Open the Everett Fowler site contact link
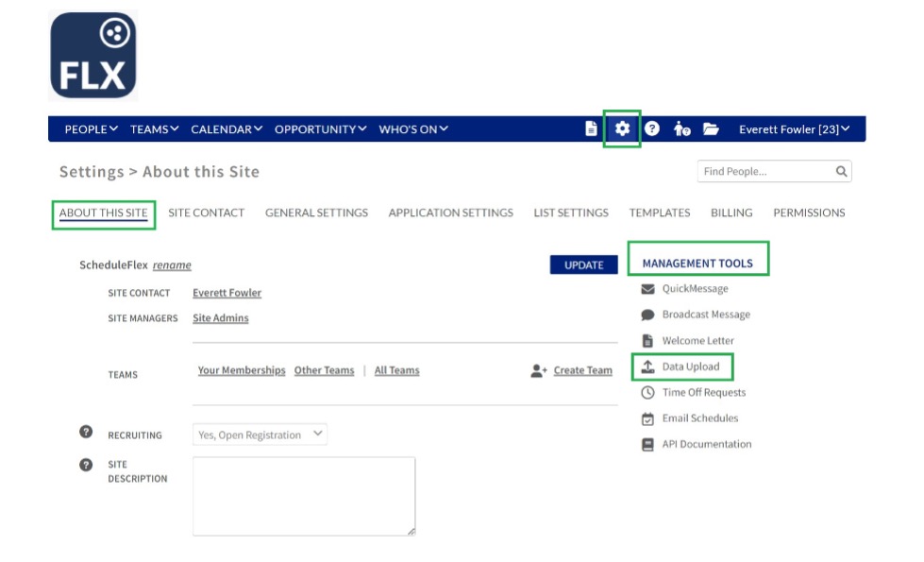Viewport: 924px width, 562px height. click(x=227, y=293)
